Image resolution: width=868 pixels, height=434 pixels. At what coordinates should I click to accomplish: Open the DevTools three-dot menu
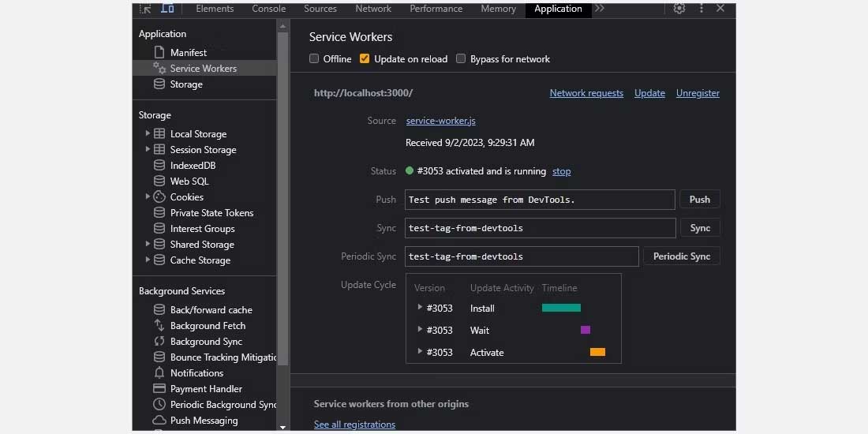pyautogui.click(x=701, y=9)
